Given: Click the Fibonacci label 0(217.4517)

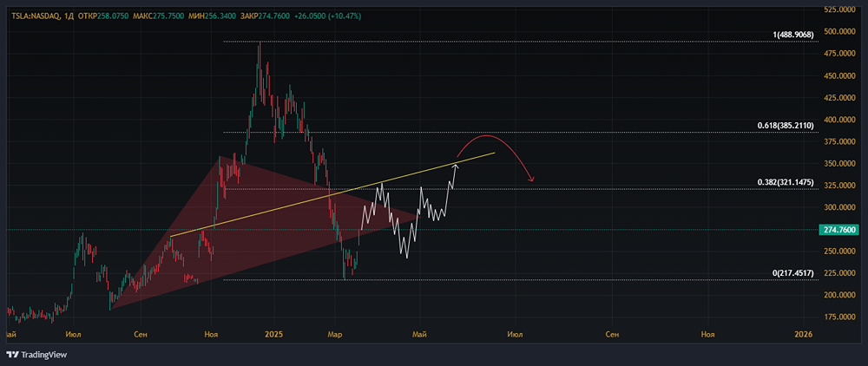Looking at the screenshot, I should pyautogui.click(x=792, y=273).
